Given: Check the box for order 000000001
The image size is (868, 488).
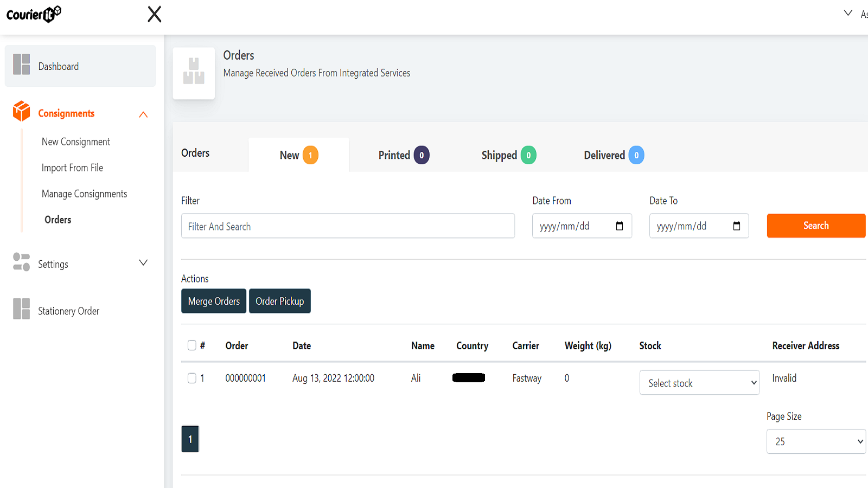Looking at the screenshot, I should click(x=192, y=378).
